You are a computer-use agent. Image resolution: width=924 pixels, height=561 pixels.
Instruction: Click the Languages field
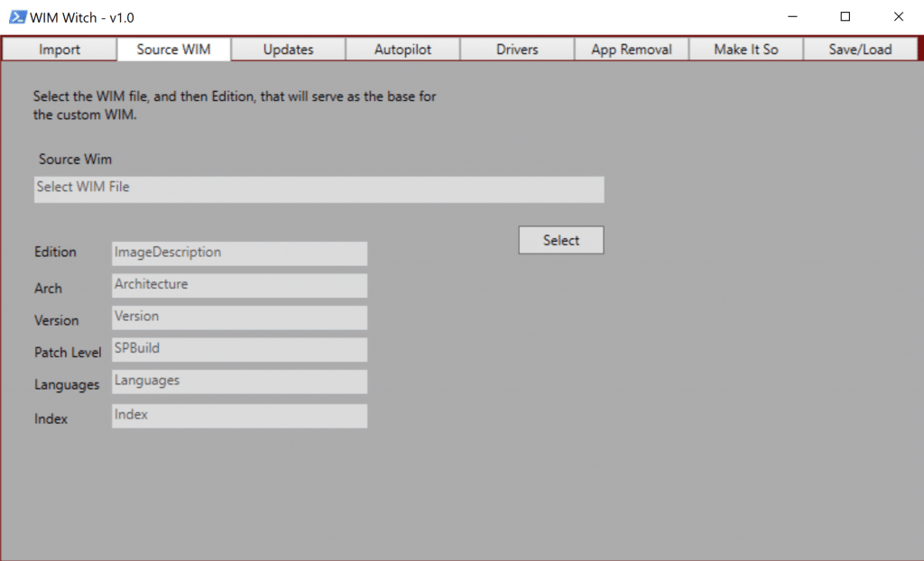239,382
